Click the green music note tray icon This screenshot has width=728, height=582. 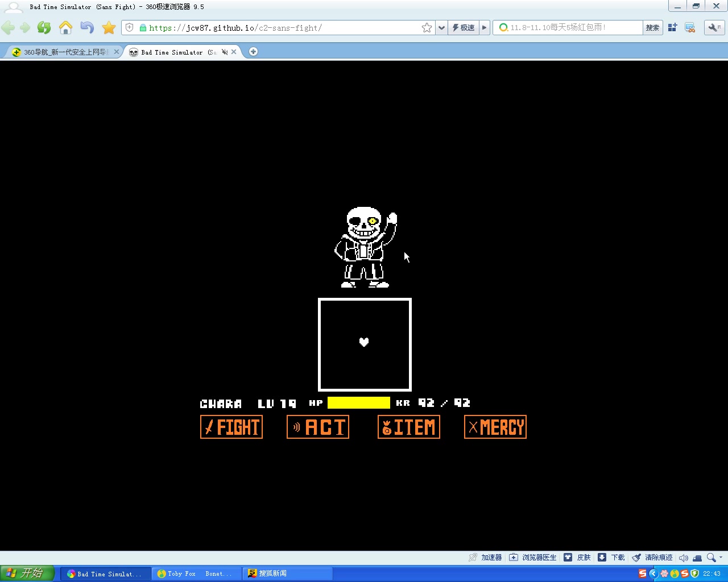coord(675,573)
